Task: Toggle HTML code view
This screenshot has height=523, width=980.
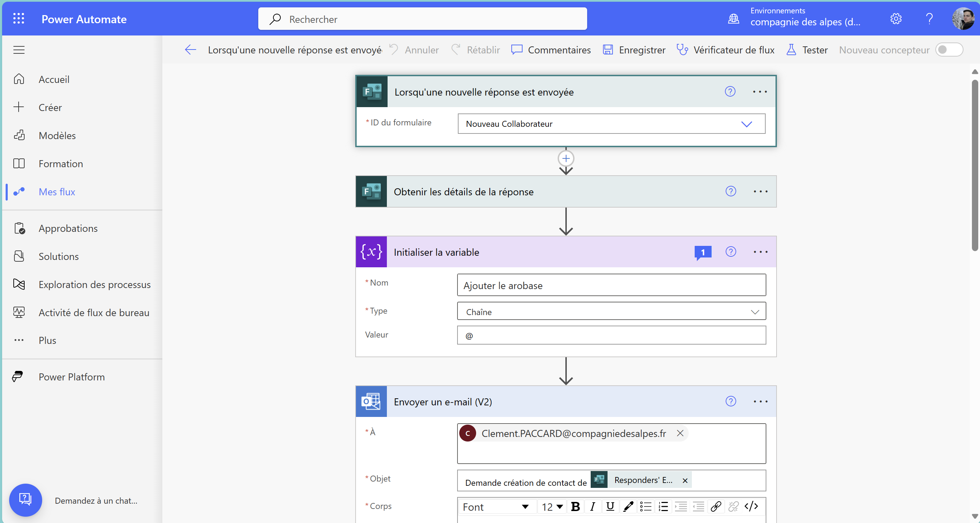Action: 751,506
